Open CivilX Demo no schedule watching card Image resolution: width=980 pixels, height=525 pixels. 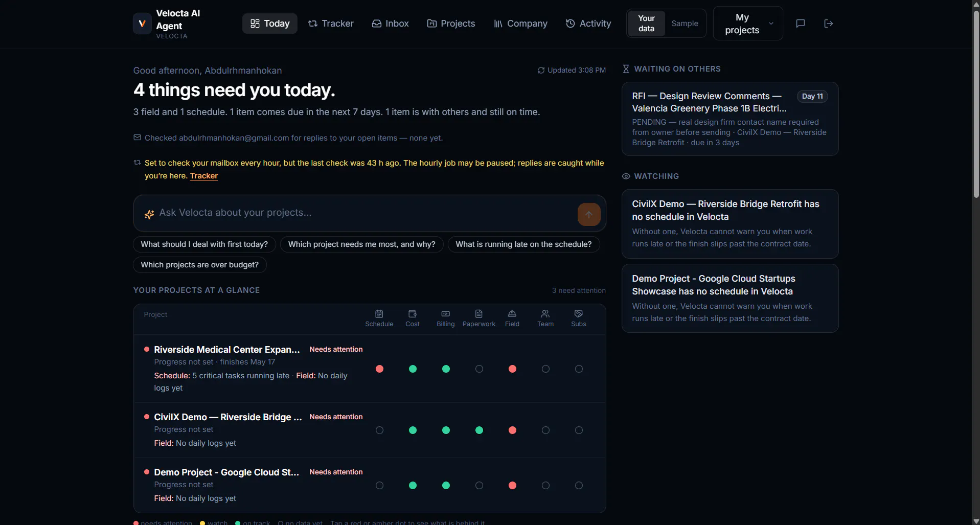(730, 224)
